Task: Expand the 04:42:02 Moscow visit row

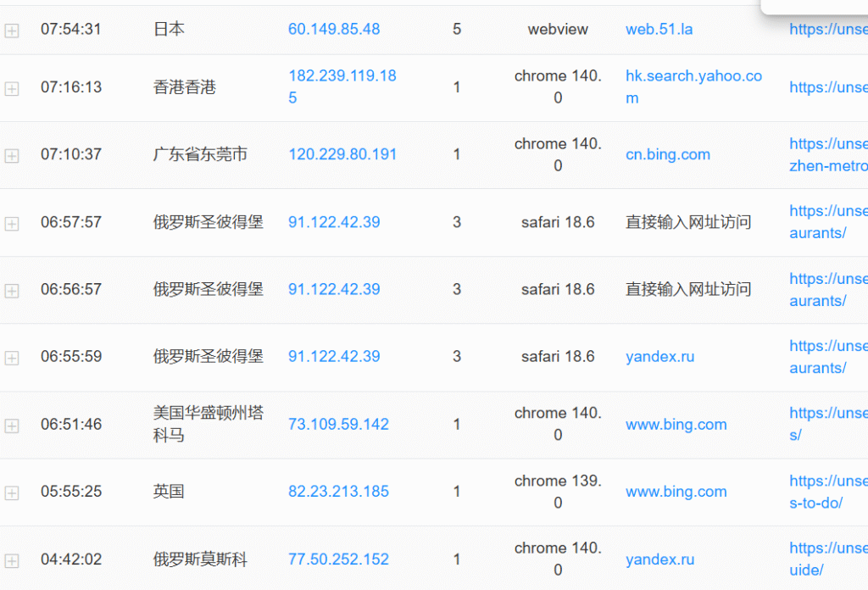Action: coord(12,560)
